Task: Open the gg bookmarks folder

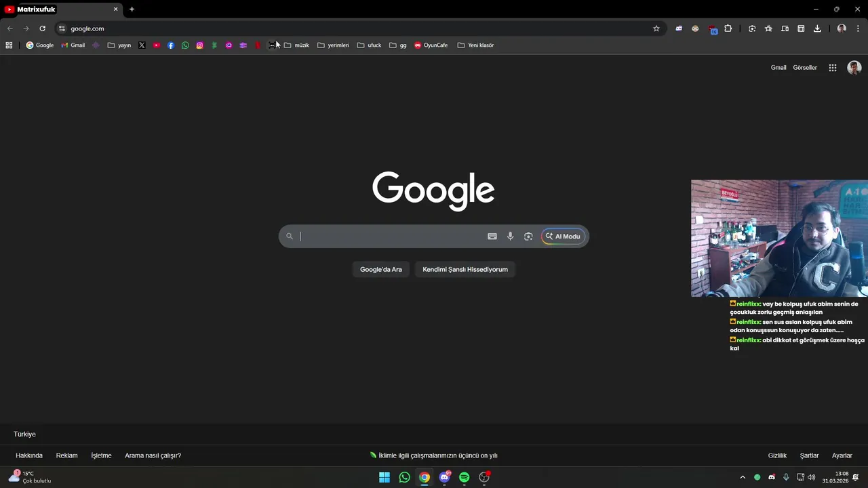Action: tap(398, 45)
